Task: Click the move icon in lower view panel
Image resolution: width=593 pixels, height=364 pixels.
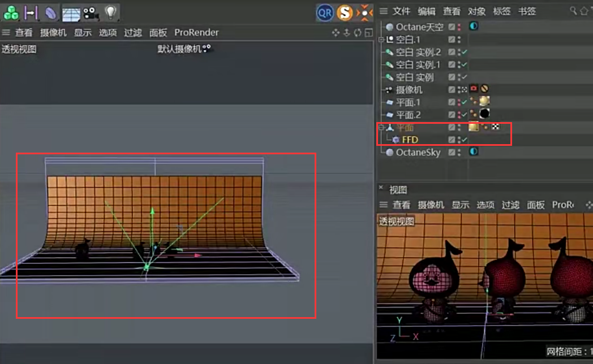Action: tap(589, 205)
